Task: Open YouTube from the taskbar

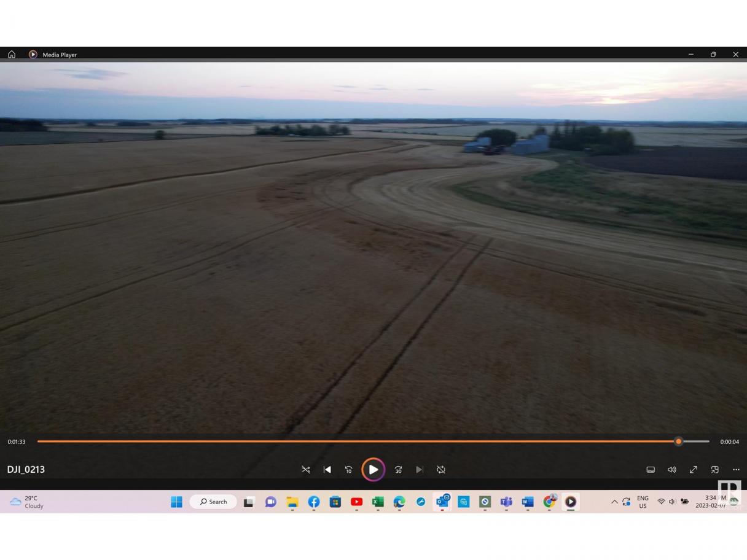Action: [356, 502]
